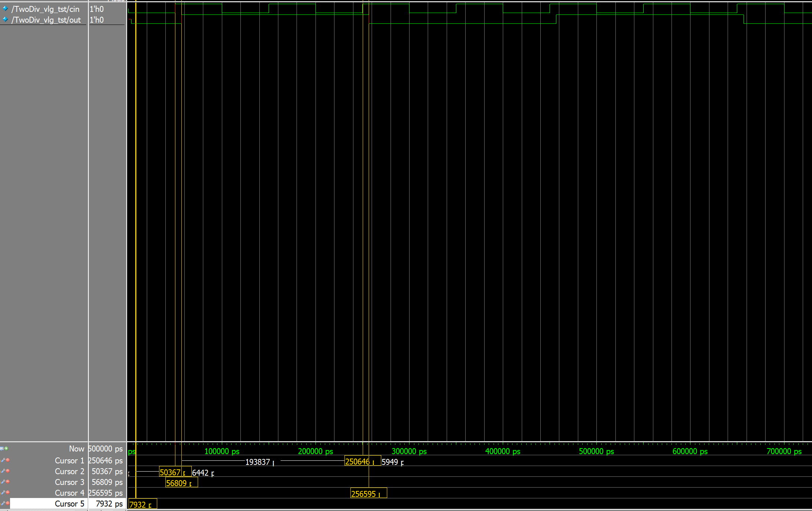
Task: Delete Cursor 1 with red minus icon
Action: 8,460
